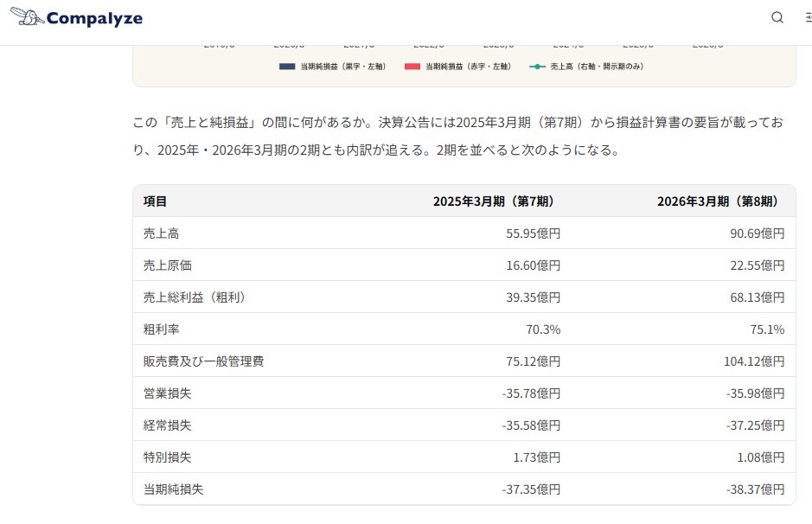Open the hamburger menu icon
Viewport: 812px width, 524px height.
click(809, 17)
